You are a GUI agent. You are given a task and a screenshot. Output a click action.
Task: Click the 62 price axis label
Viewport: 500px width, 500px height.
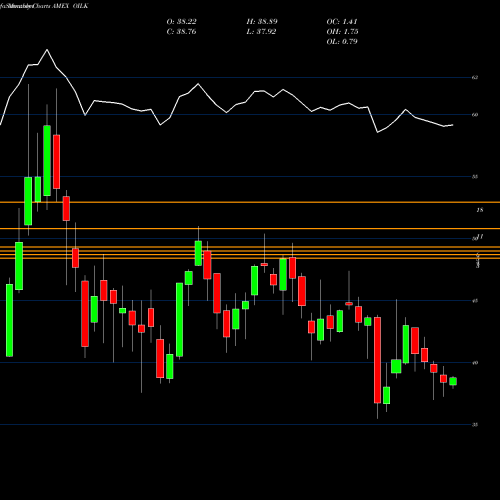tap(475, 77)
